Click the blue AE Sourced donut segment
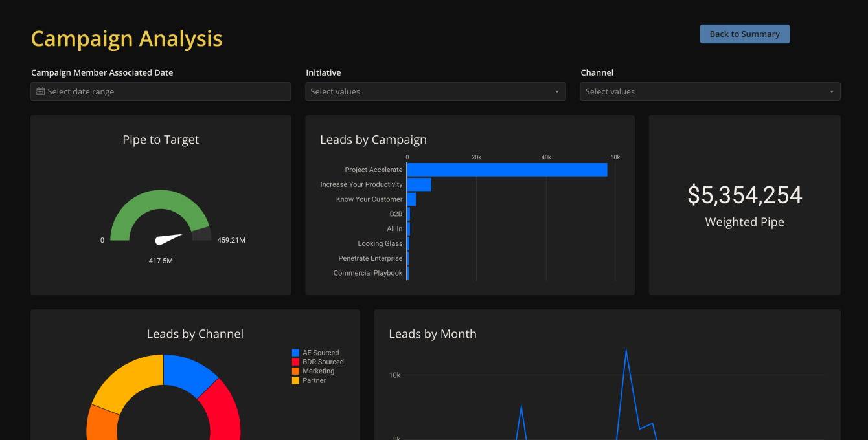The width and height of the screenshot is (868, 440). click(x=187, y=372)
